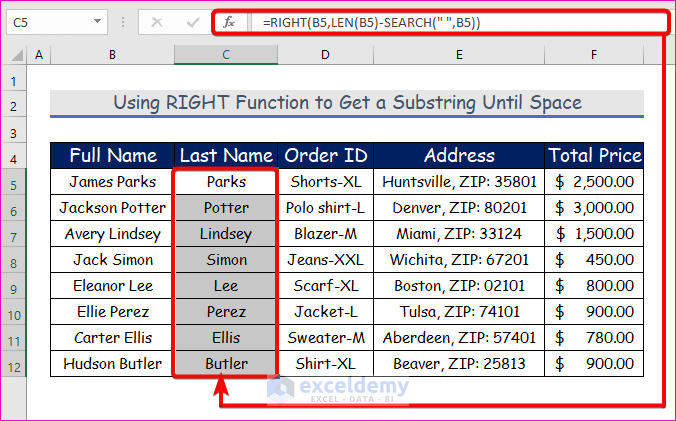Click the 'Order ID' header cell

click(x=325, y=156)
